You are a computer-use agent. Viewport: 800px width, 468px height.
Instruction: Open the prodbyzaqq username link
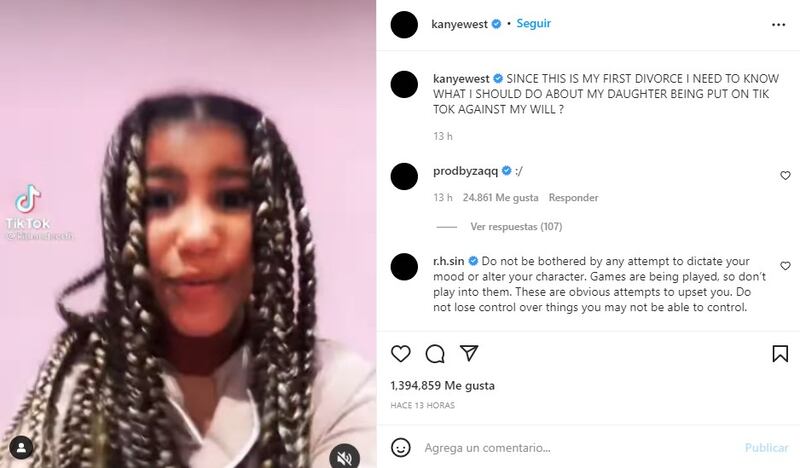coord(465,171)
